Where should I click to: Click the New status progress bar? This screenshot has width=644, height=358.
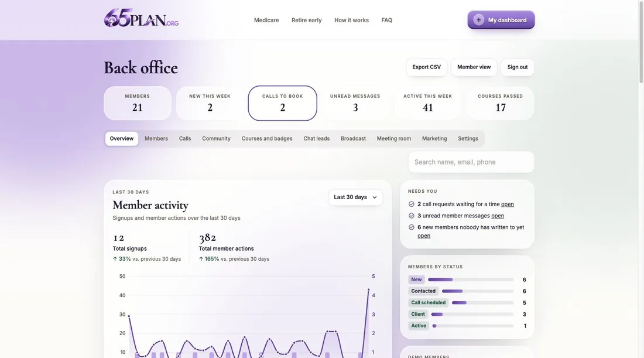[471, 279]
